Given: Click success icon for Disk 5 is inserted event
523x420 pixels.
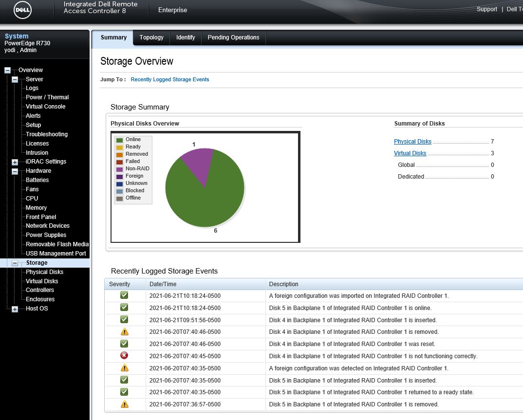Looking at the screenshot, I should coord(124,380).
